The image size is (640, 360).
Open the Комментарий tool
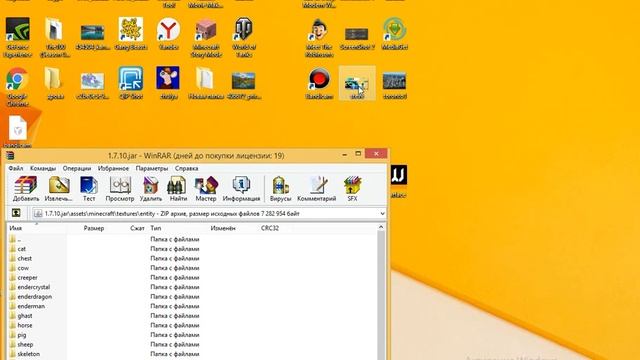(x=317, y=189)
